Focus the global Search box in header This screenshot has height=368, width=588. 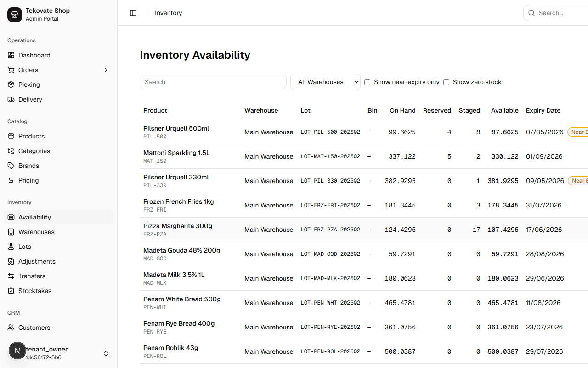coord(556,13)
